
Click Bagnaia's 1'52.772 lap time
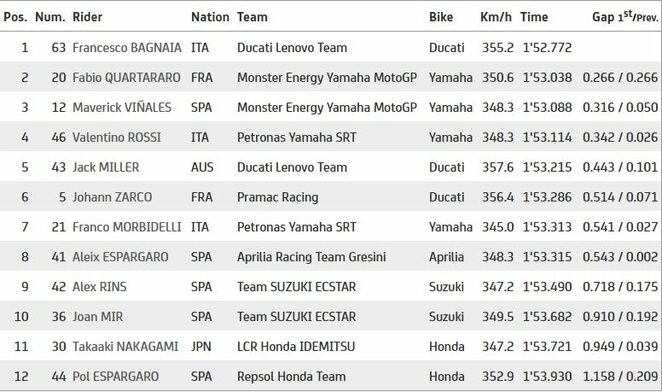547,48
